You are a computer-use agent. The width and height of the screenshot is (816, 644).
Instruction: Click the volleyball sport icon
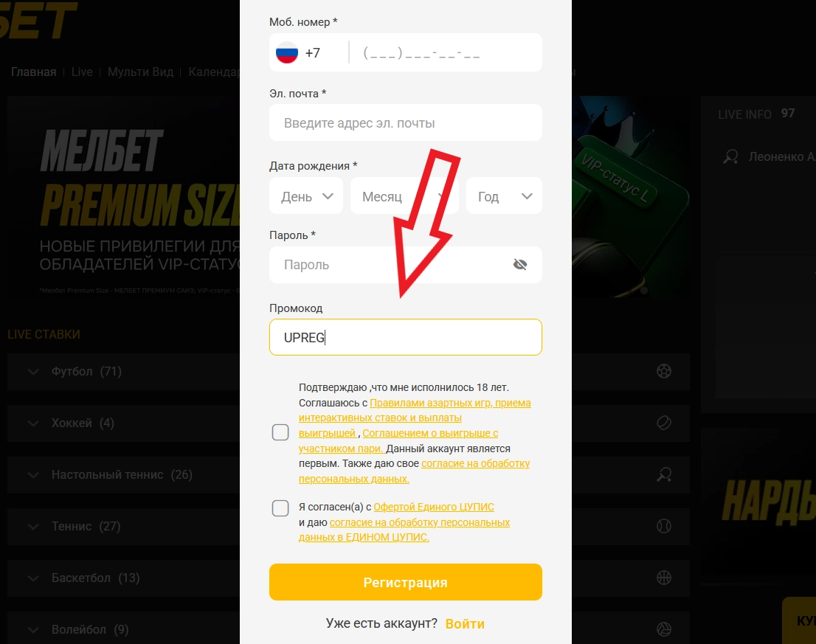coord(664,629)
